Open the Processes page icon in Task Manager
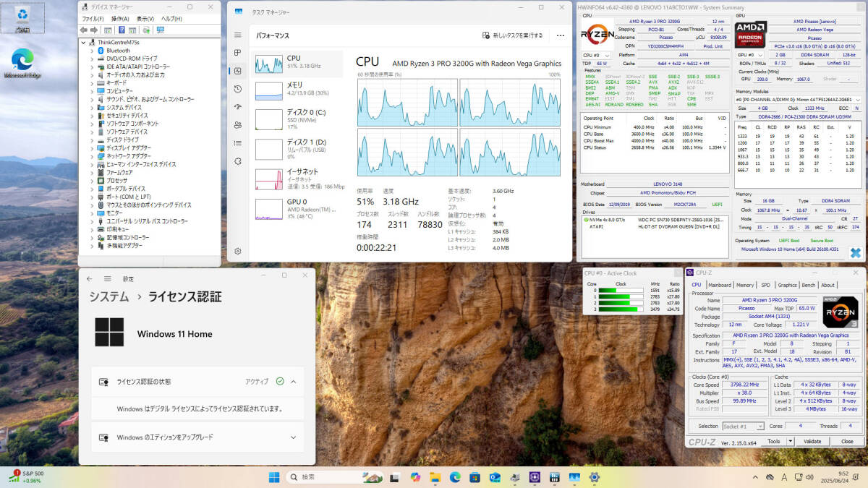This screenshot has width=868, height=488. click(x=238, y=53)
